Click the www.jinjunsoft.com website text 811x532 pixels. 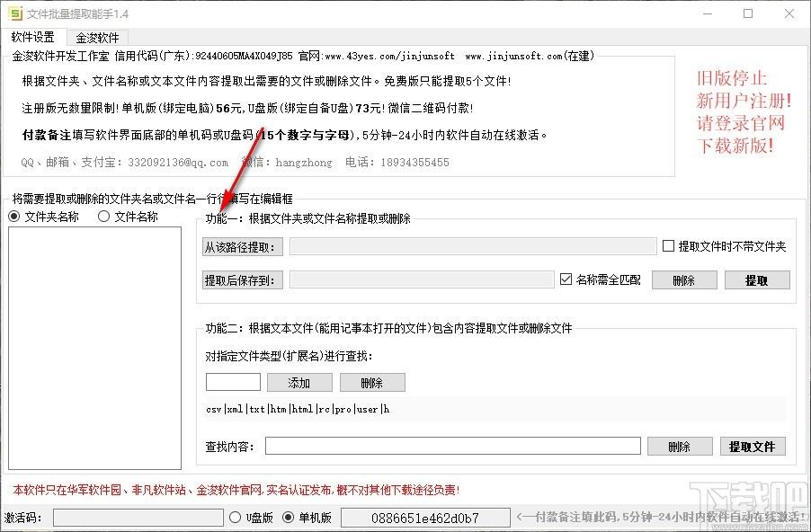point(513,56)
